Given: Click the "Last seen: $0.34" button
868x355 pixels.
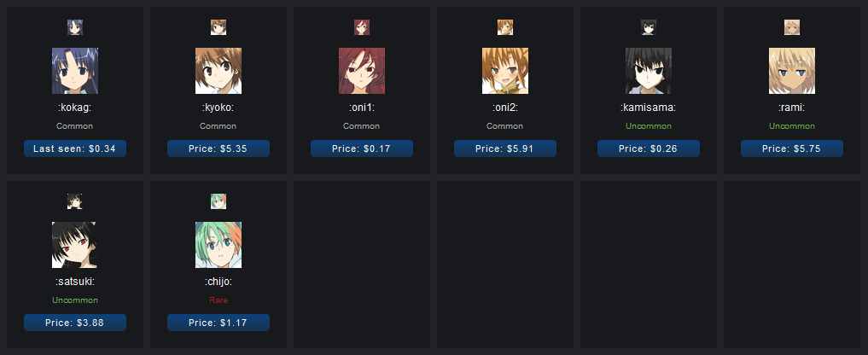Looking at the screenshot, I should (75, 148).
